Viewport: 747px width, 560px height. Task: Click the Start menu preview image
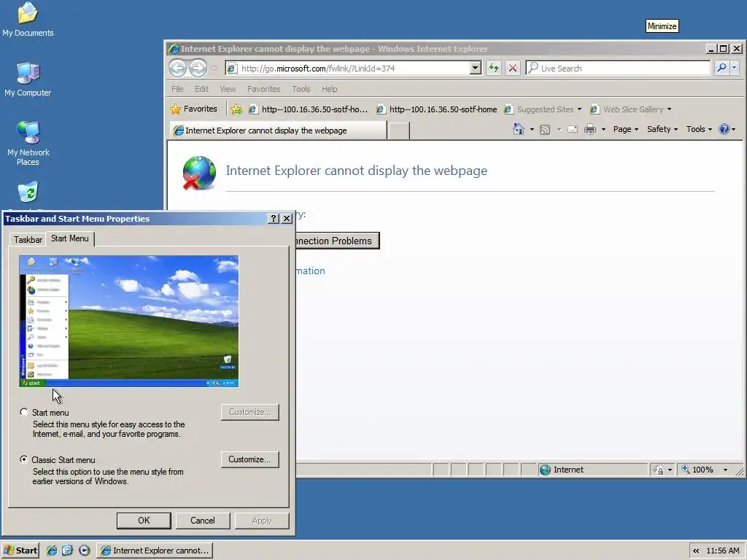[128, 322]
